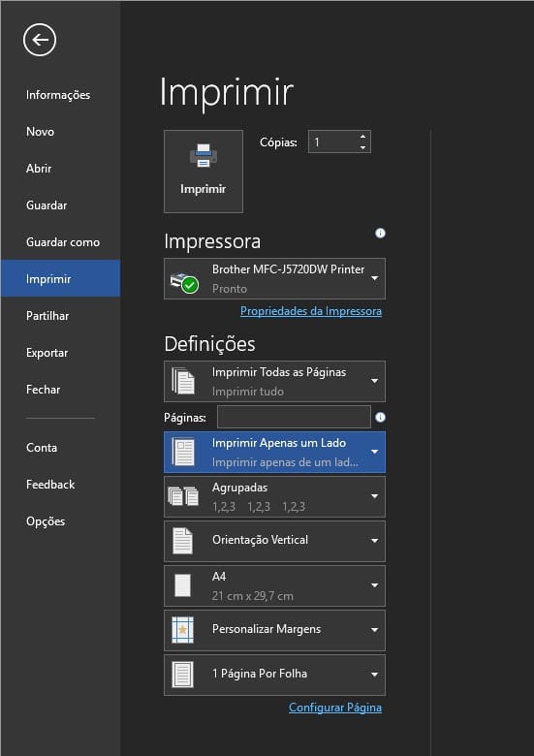Viewport: 534px width, 756px height.
Task: Click the stacked pages icon of Imprimir Todas as Páginas
Action: pos(183,381)
